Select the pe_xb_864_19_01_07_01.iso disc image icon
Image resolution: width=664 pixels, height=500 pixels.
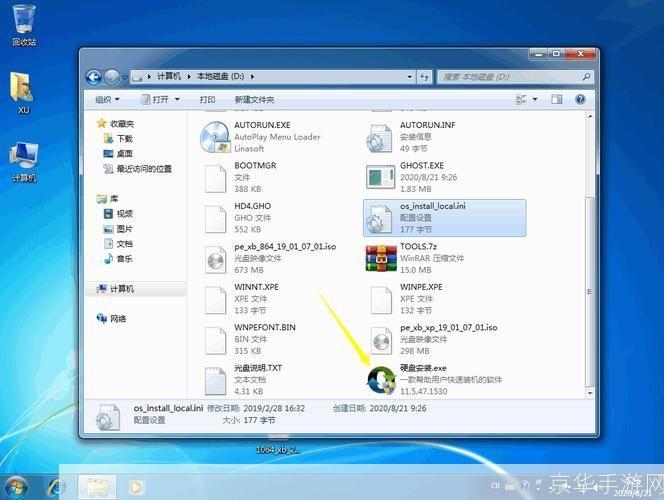click(215, 259)
